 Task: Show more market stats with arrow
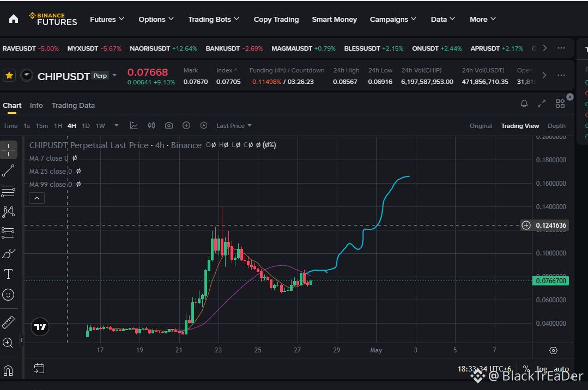(x=544, y=75)
